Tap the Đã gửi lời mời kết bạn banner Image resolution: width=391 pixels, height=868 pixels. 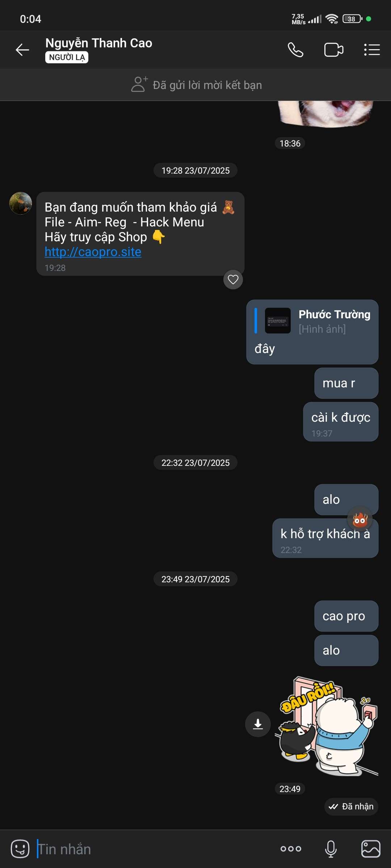click(x=195, y=85)
